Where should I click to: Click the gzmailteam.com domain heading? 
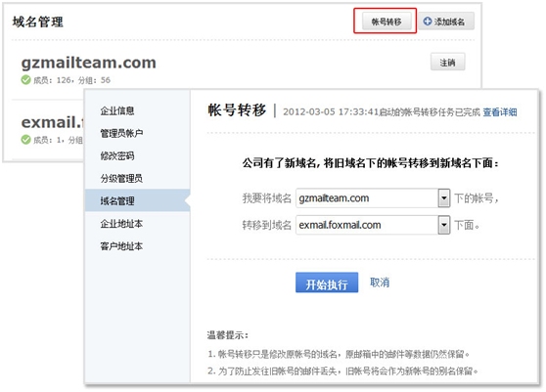click(88, 63)
